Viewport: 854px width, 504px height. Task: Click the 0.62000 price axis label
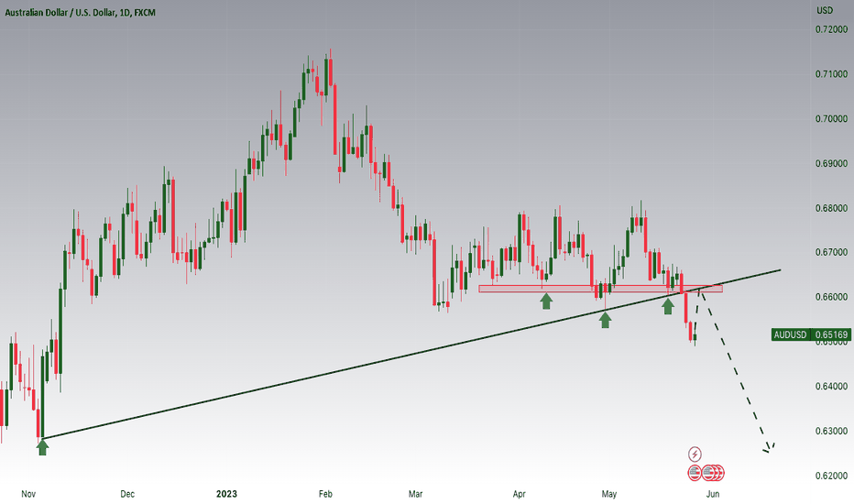[x=831, y=476]
